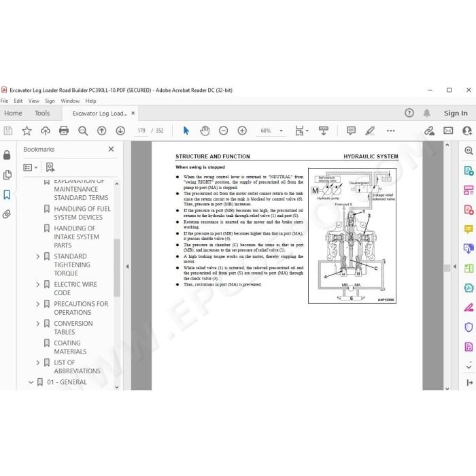Click the zoom percentage field
476x476 pixels.
pyautogui.click(x=266, y=131)
